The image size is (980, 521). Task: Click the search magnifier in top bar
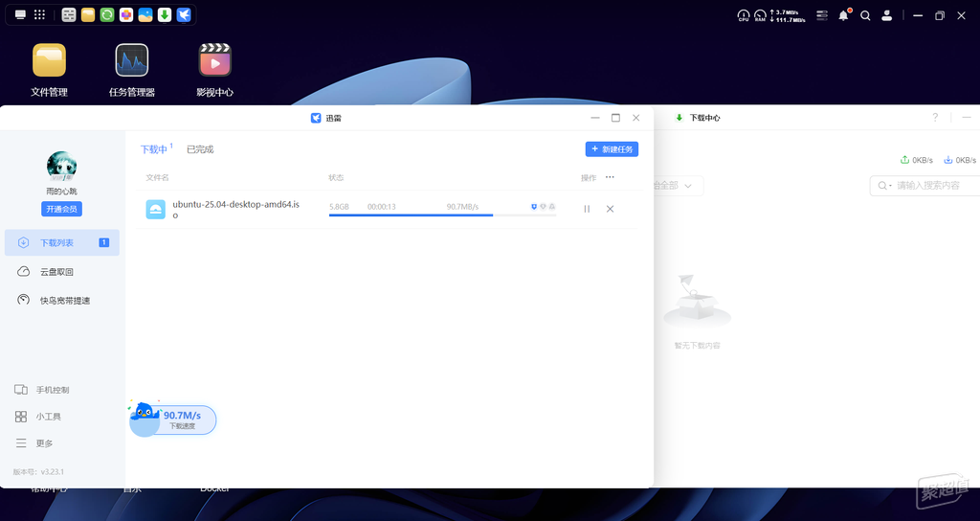coord(865,15)
